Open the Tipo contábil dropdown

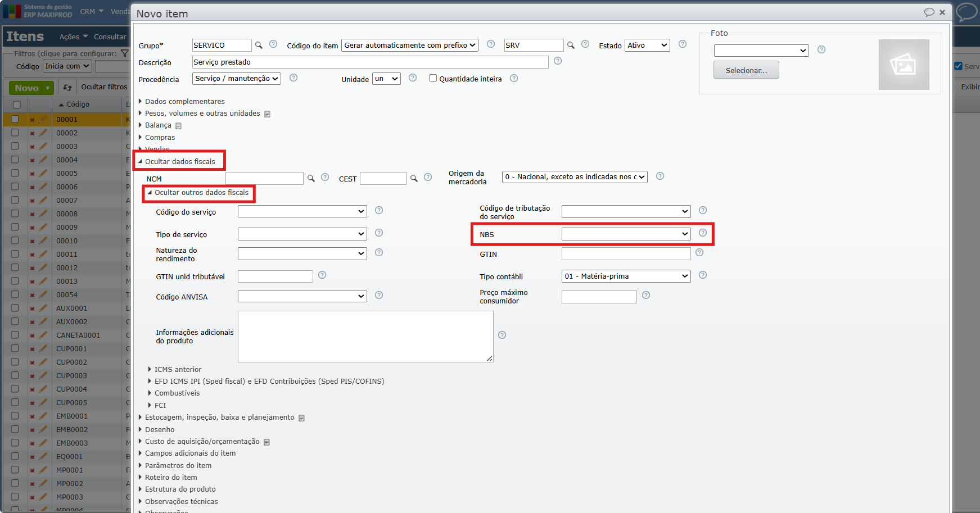click(626, 276)
